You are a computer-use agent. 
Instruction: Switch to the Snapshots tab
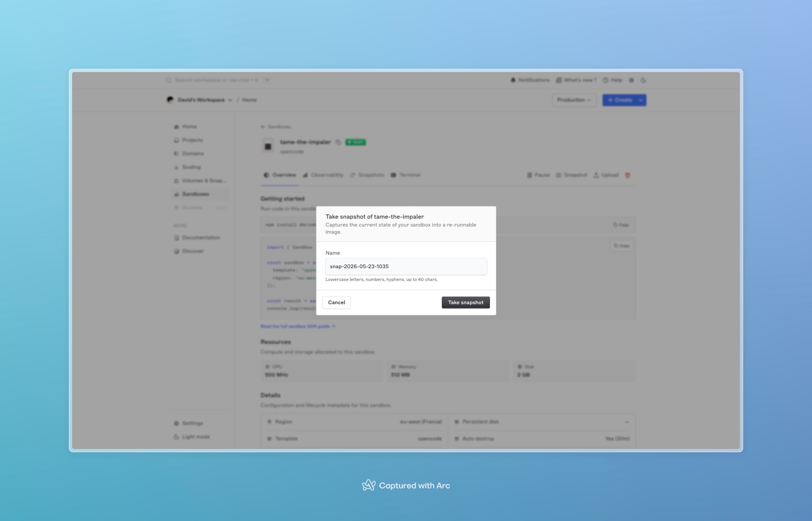pos(367,175)
